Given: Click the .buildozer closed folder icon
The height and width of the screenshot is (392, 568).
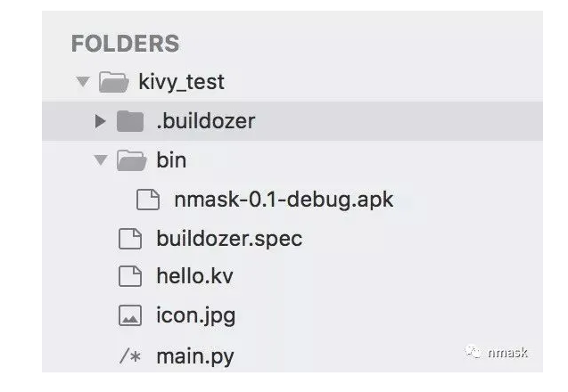Looking at the screenshot, I should coord(130,121).
